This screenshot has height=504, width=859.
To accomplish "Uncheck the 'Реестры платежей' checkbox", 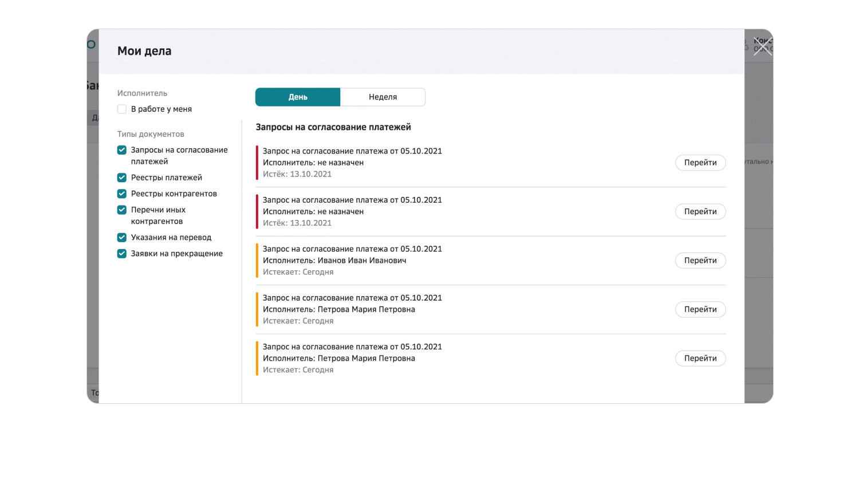I will 122,178.
